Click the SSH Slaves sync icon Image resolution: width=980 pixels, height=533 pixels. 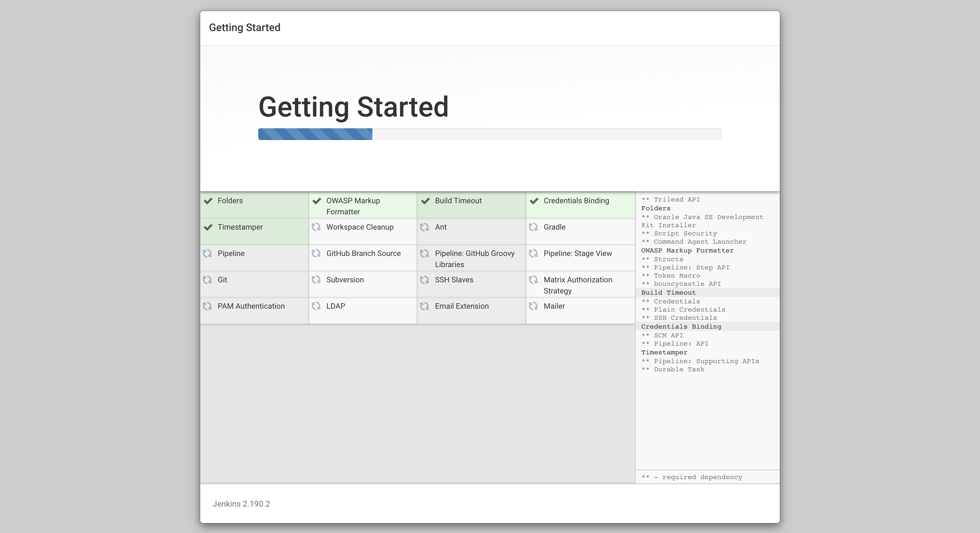click(426, 280)
